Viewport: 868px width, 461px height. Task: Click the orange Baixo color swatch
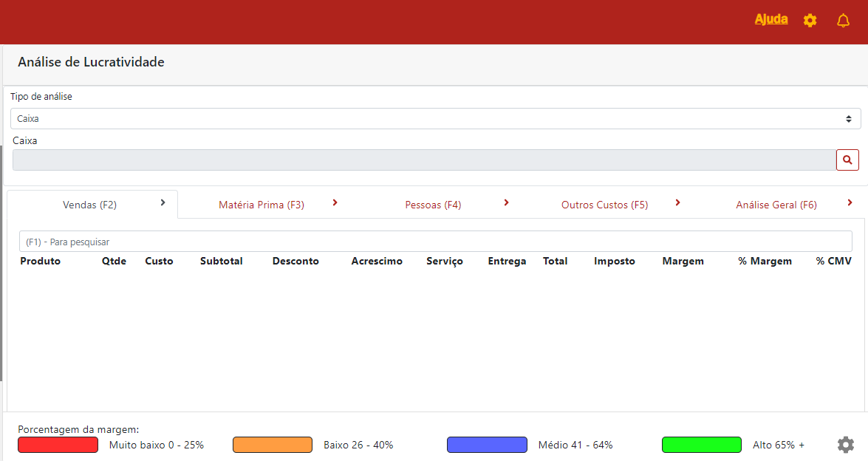273,445
